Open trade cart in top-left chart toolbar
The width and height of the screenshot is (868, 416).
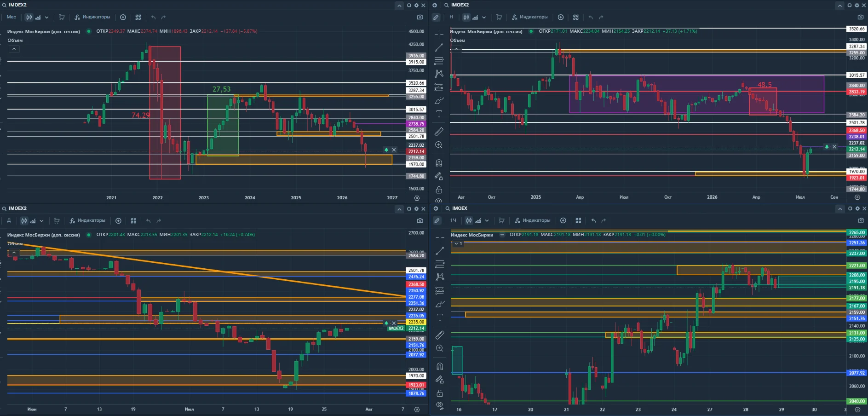tap(62, 17)
